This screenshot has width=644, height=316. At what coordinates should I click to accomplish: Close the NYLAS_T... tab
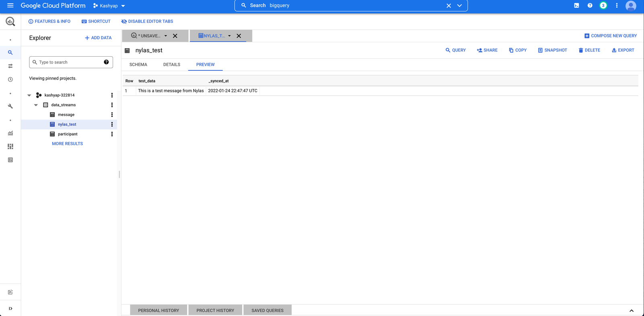pos(239,36)
